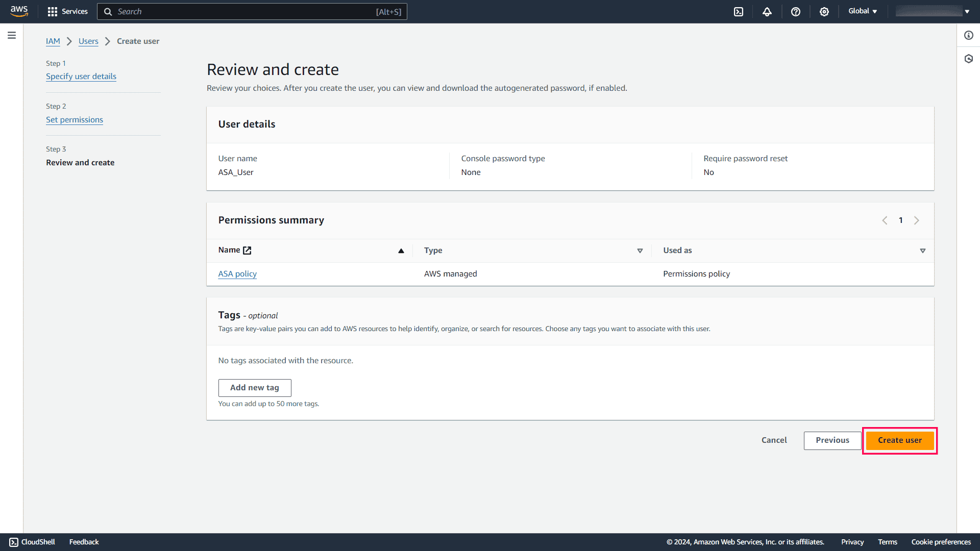980x551 pixels.
Task: Sort the Name column ascending
Action: point(401,251)
